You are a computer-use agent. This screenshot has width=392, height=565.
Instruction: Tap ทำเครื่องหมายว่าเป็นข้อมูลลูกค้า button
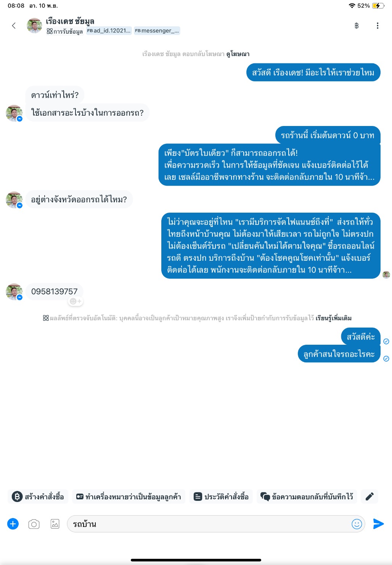pyautogui.click(x=129, y=497)
